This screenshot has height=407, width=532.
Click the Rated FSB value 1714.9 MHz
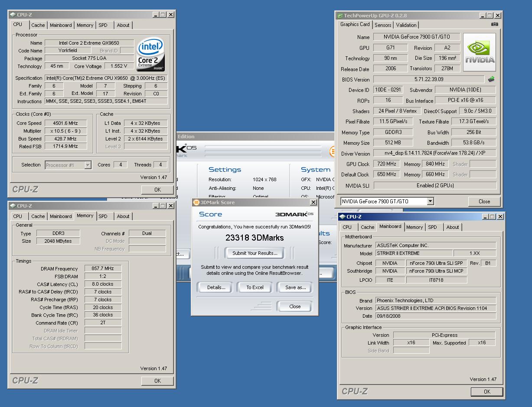[x=65, y=147]
